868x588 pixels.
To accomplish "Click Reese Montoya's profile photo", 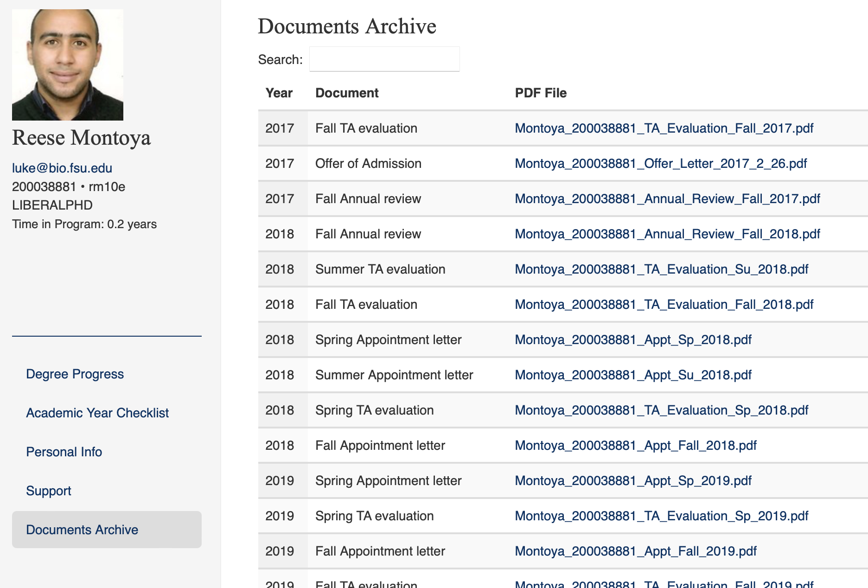I will point(68,65).
